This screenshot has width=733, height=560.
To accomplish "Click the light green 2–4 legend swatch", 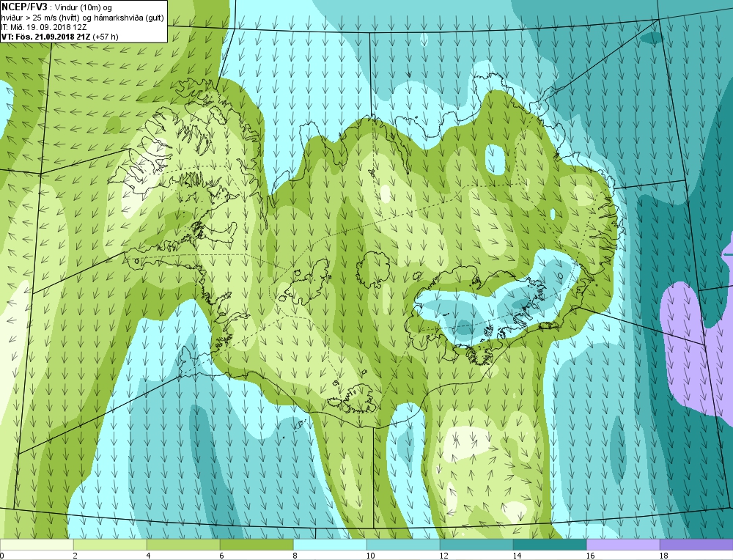I will tap(110, 545).
